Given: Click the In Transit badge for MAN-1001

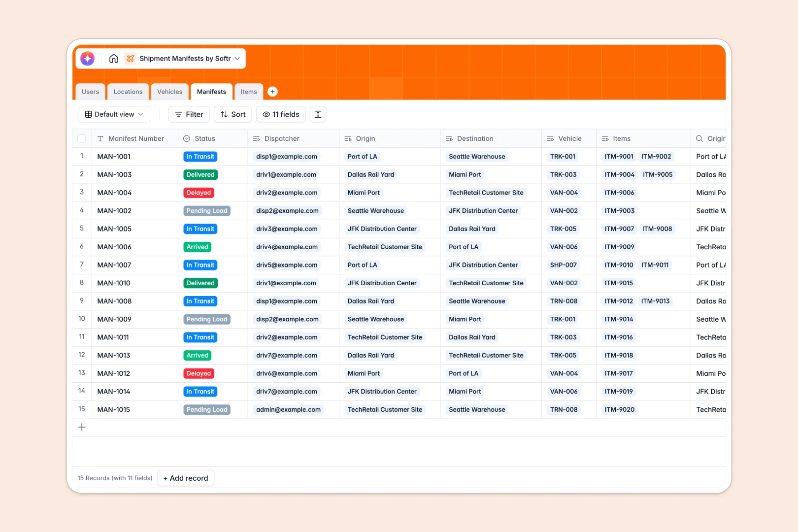Looking at the screenshot, I should pos(200,157).
